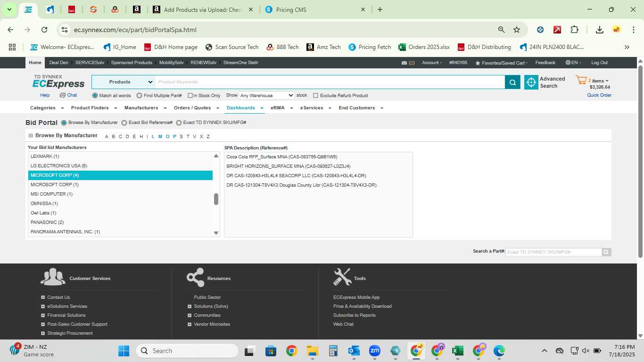Open Zoom app from taskbar

375,351
